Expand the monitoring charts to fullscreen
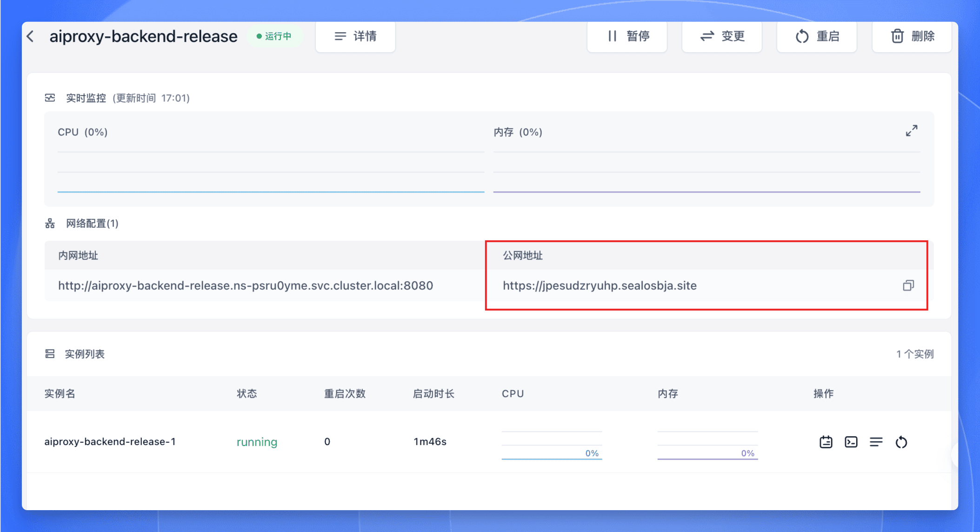This screenshot has width=980, height=532. point(911,131)
